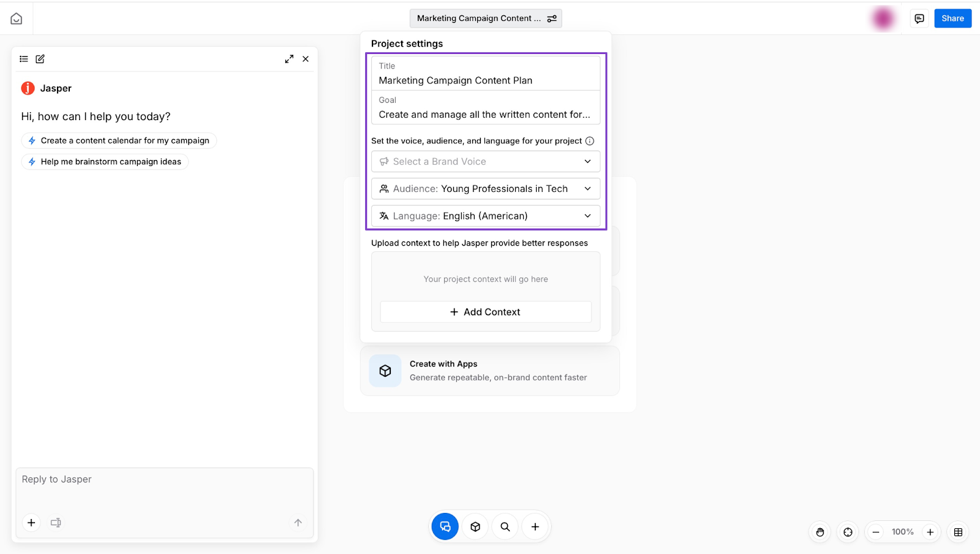The height and width of the screenshot is (554, 980).
Task: Click the Share button
Action: pos(952,18)
